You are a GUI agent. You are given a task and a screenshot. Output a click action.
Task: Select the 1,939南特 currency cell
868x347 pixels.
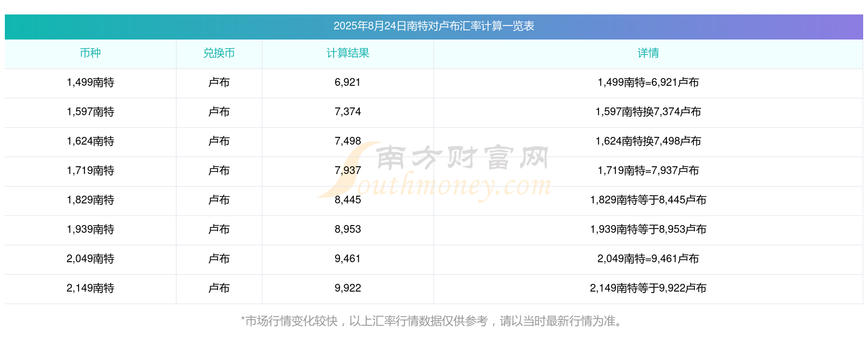click(x=90, y=229)
